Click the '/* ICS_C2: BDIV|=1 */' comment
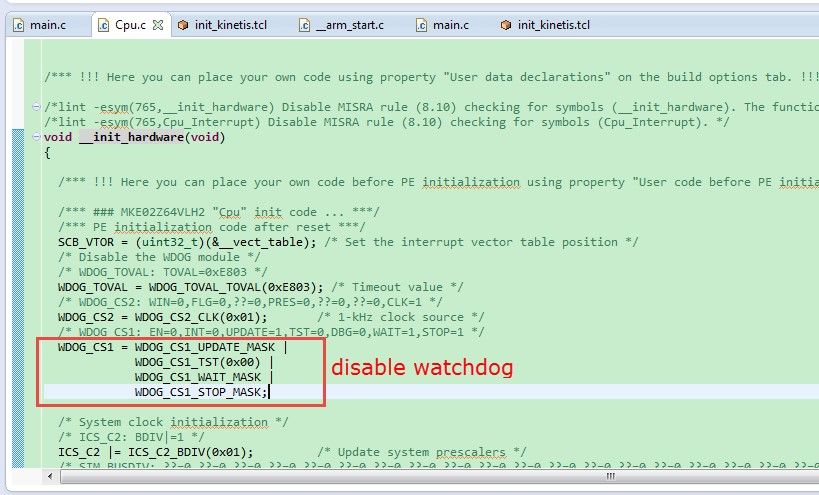This screenshot has height=495, width=819. [131, 437]
